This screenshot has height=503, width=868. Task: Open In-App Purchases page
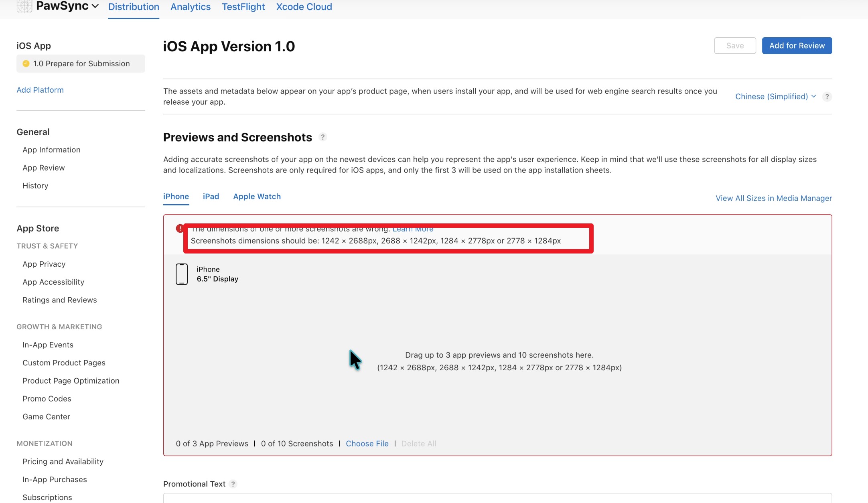(55, 479)
